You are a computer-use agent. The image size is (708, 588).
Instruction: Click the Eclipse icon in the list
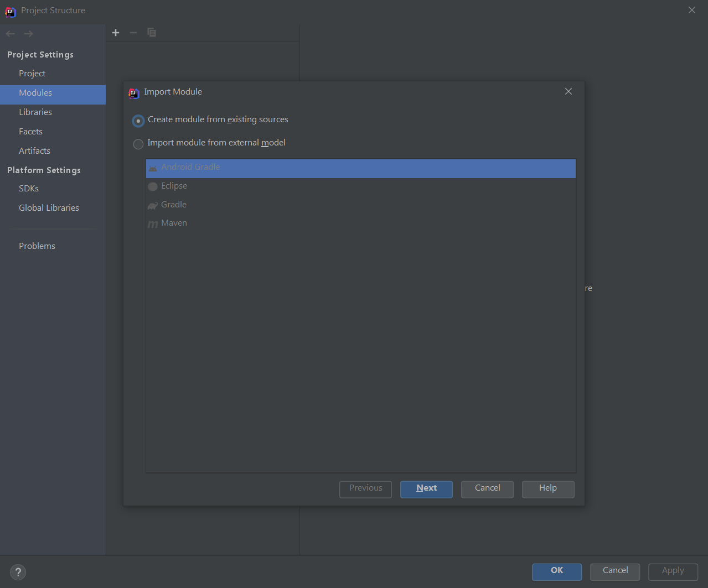point(153,186)
